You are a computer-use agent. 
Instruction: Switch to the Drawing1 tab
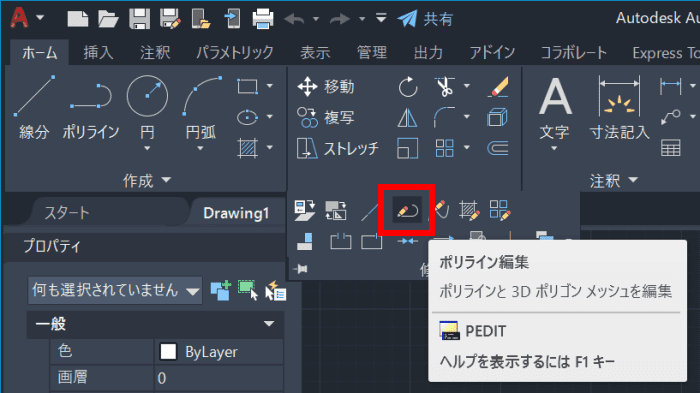coord(236,213)
